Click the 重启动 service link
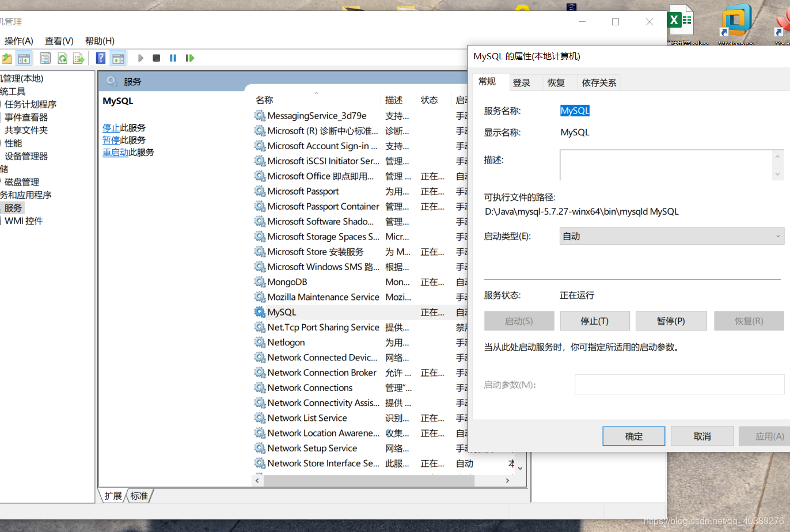The image size is (790, 532). [x=116, y=153]
